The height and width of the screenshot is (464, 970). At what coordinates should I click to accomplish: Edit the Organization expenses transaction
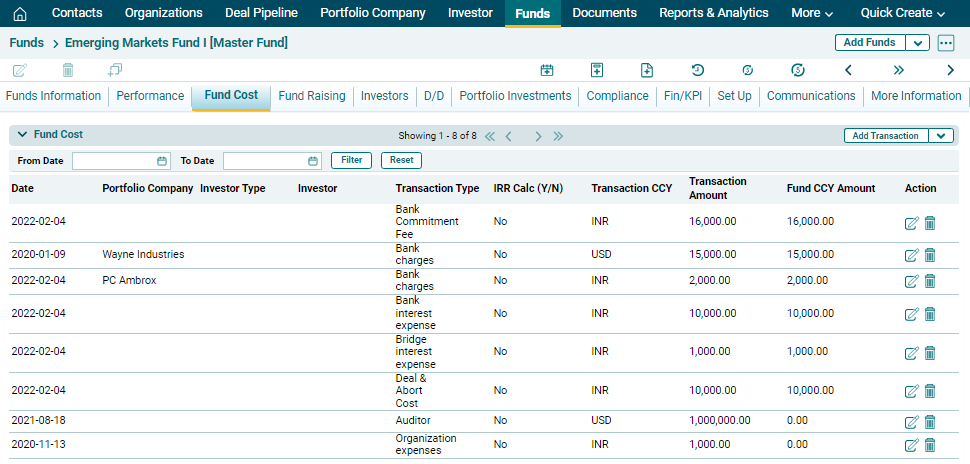[911, 445]
